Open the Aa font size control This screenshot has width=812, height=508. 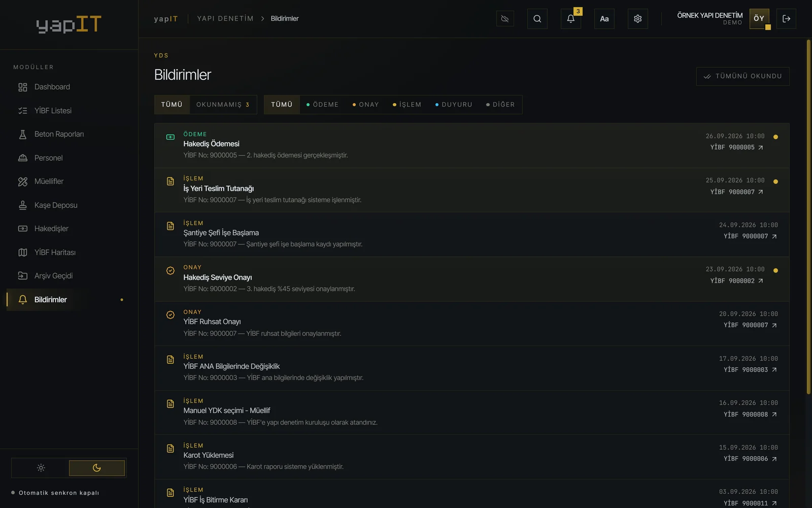tap(604, 19)
